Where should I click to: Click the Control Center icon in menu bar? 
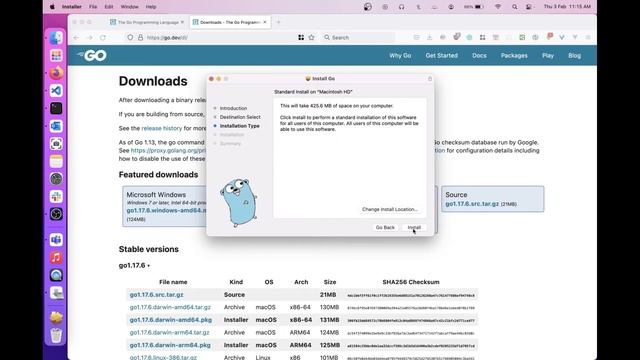coord(529,7)
